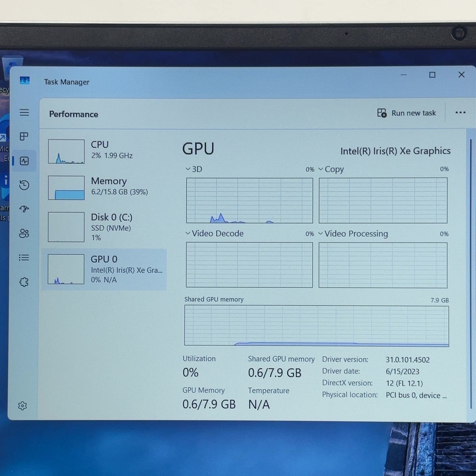Open the App history page icon
Viewport: 476px width, 476px height.
[24, 185]
